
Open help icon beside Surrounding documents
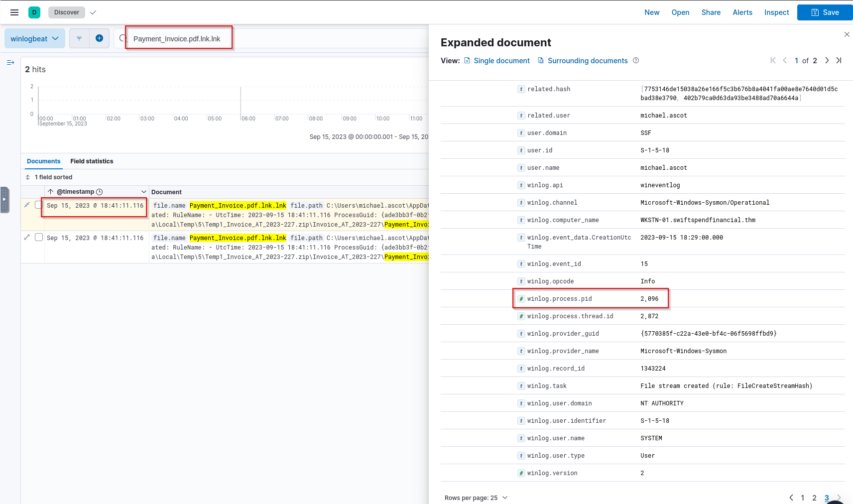coord(636,61)
